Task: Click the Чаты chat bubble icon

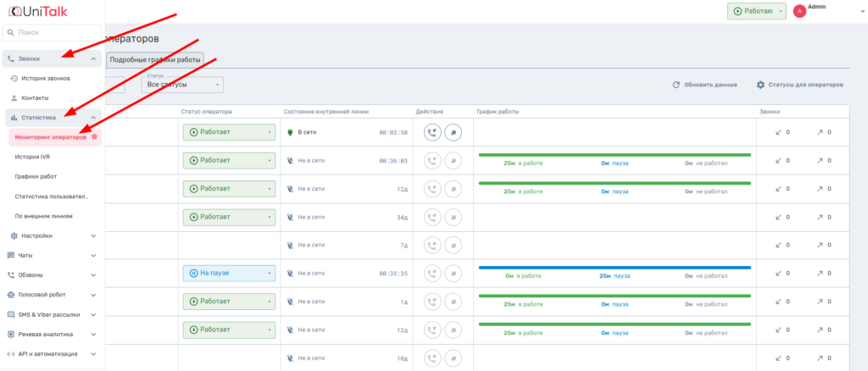Action: point(10,255)
